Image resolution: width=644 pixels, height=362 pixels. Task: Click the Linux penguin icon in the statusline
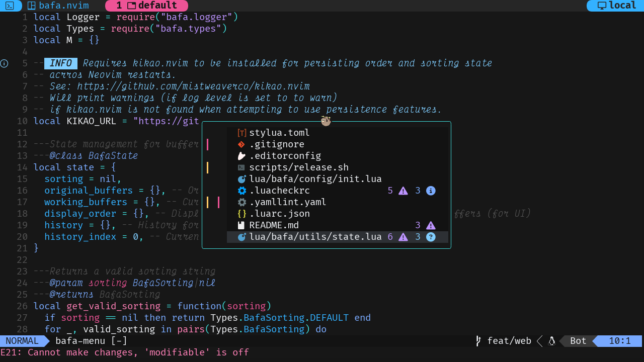551,341
